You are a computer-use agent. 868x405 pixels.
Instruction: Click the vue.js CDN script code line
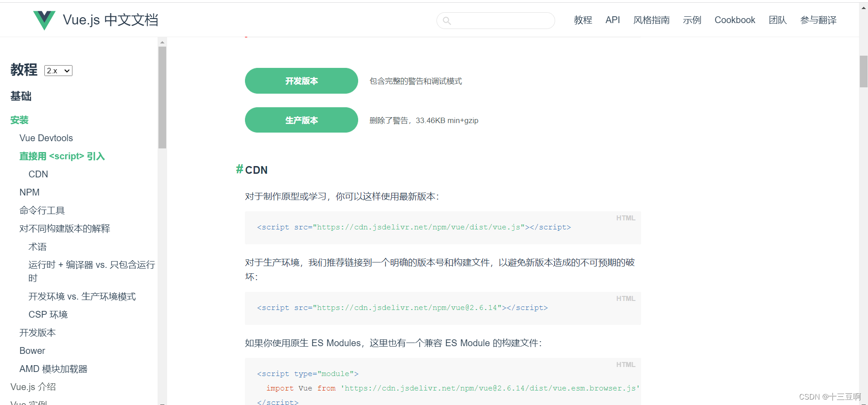(x=414, y=227)
